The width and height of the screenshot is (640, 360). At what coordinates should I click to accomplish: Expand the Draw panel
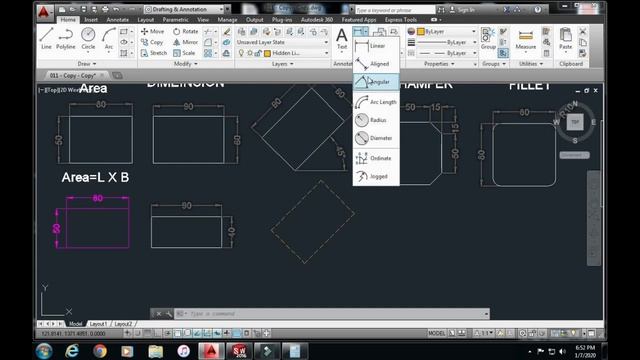tap(87, 64)
